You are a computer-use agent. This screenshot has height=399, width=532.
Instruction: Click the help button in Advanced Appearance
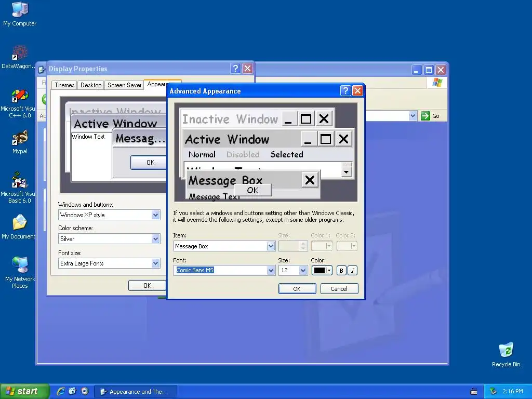tap(345, 90)
